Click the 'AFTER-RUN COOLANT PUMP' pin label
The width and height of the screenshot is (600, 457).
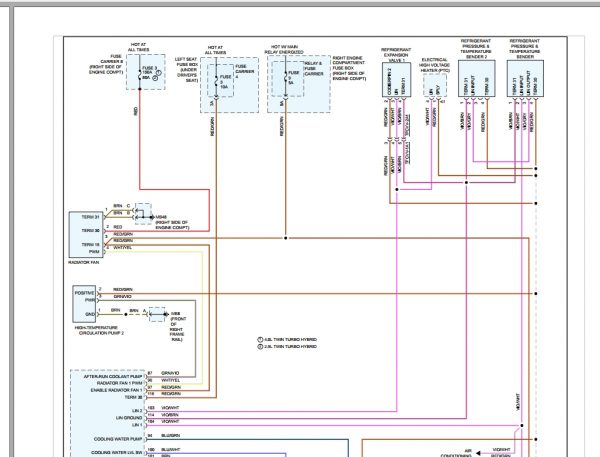point(112,377)
